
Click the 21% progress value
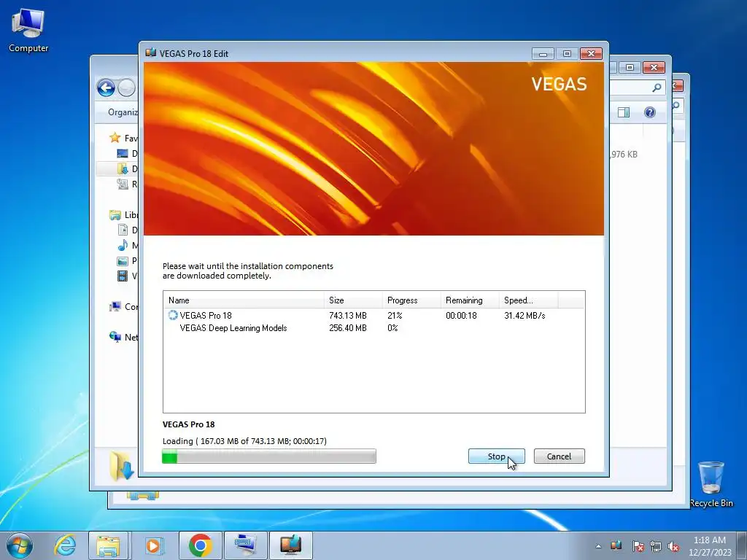pos(395,315)
